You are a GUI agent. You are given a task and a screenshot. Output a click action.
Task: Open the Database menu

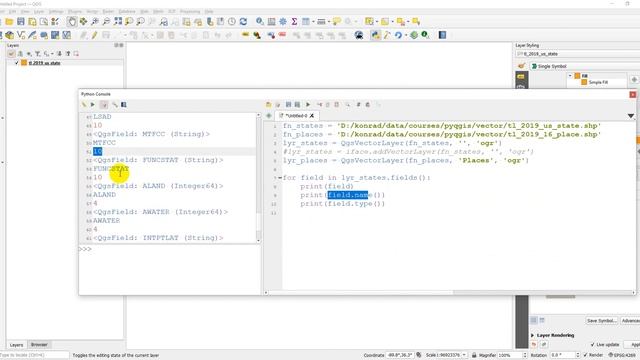point(127,11)
